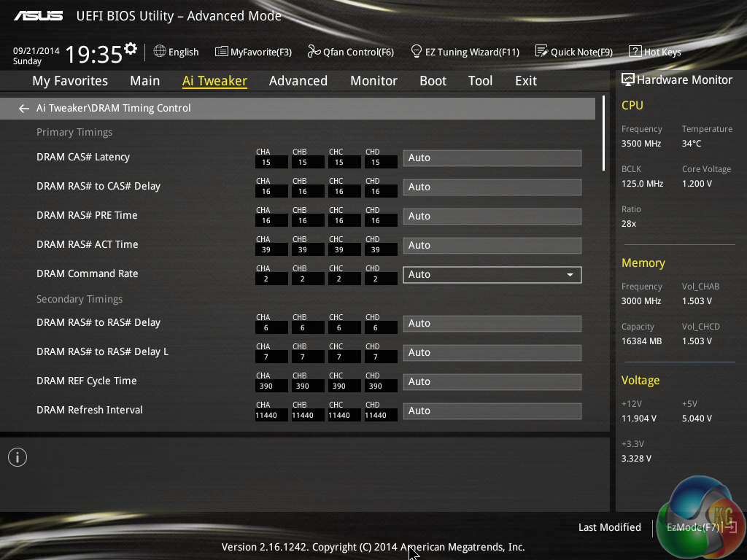Switch to the Monitor tab
747x560 pixels.
[373, 81]
